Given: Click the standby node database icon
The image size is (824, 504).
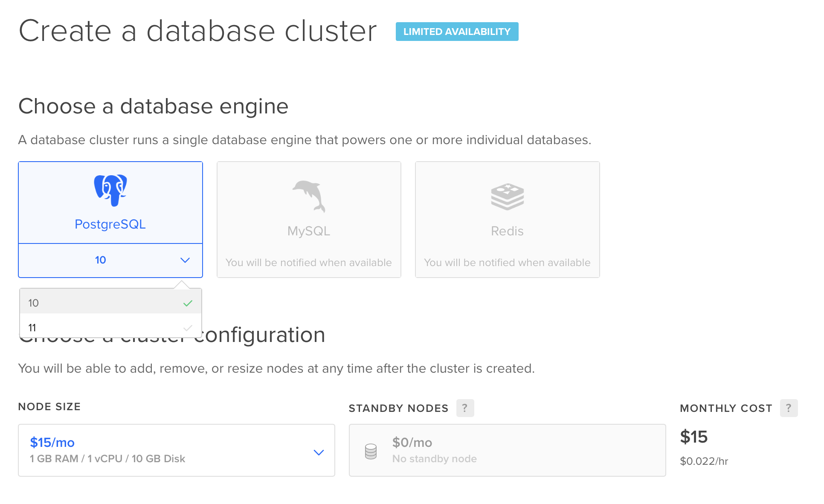Looking at the screenshot, I should coord(371,451).
